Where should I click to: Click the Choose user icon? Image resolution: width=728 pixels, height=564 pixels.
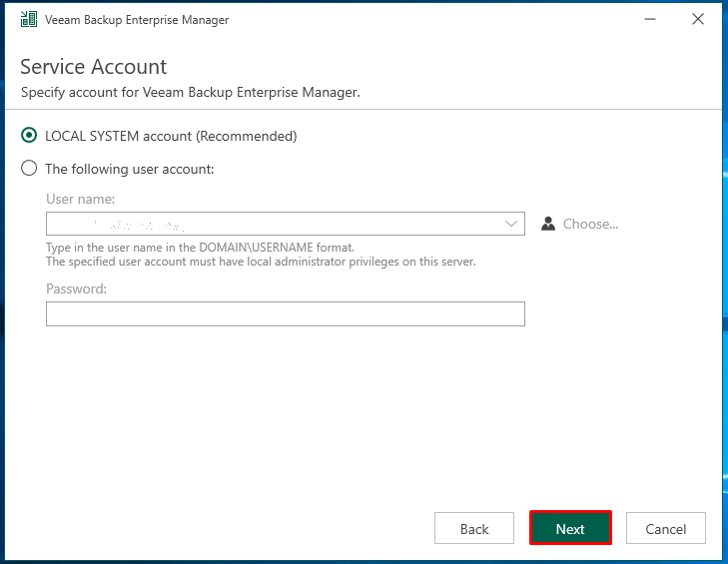[548, 224]
